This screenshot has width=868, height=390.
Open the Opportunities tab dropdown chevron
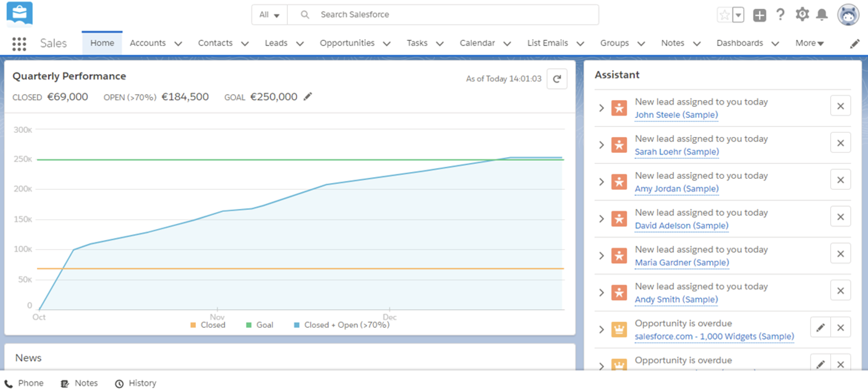387,44
